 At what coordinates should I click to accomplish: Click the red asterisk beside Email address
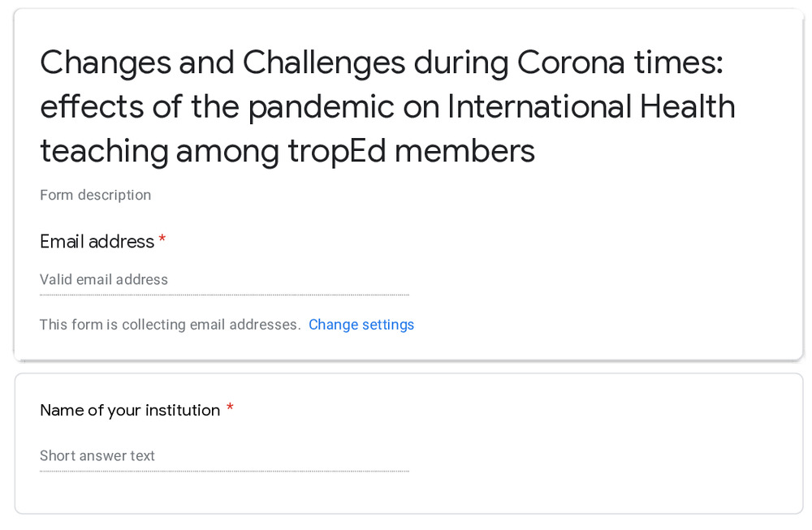[162, 240]
